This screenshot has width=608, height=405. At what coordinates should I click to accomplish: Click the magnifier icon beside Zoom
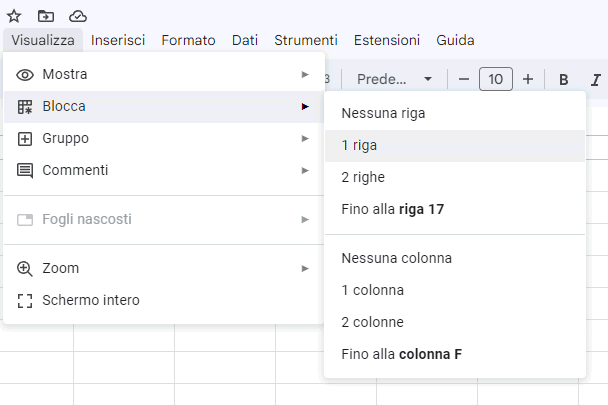click(25, 269)
